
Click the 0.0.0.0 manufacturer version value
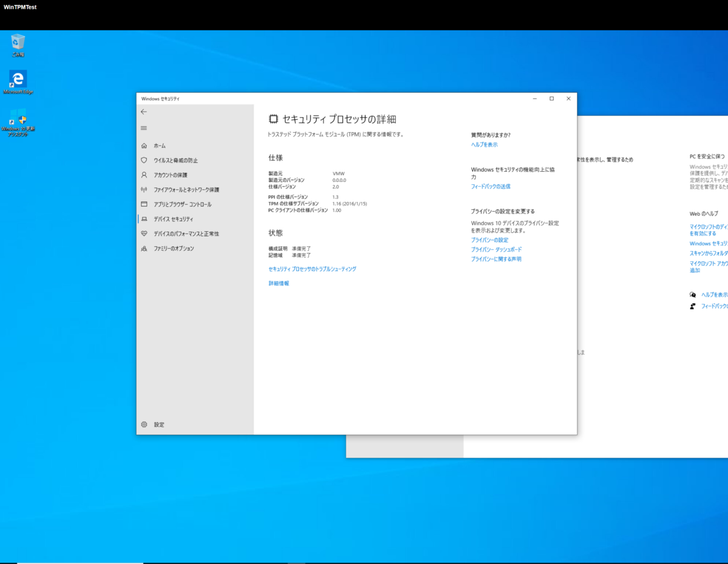[x=339, y=180]
